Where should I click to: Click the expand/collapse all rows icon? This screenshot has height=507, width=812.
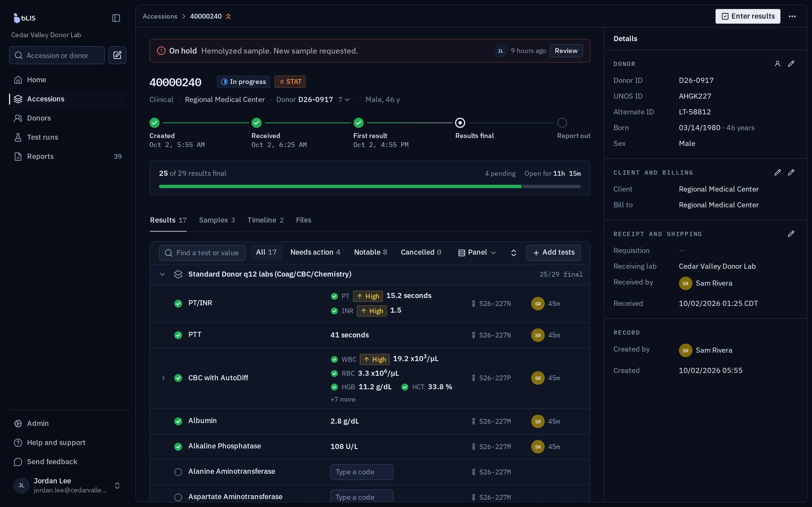(x=513, y=252)
